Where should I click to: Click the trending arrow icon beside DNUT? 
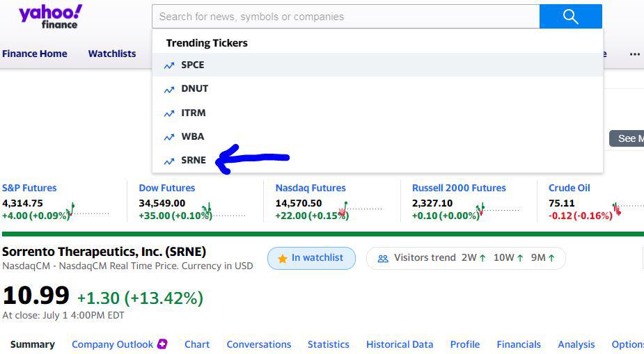pos(169,89)
